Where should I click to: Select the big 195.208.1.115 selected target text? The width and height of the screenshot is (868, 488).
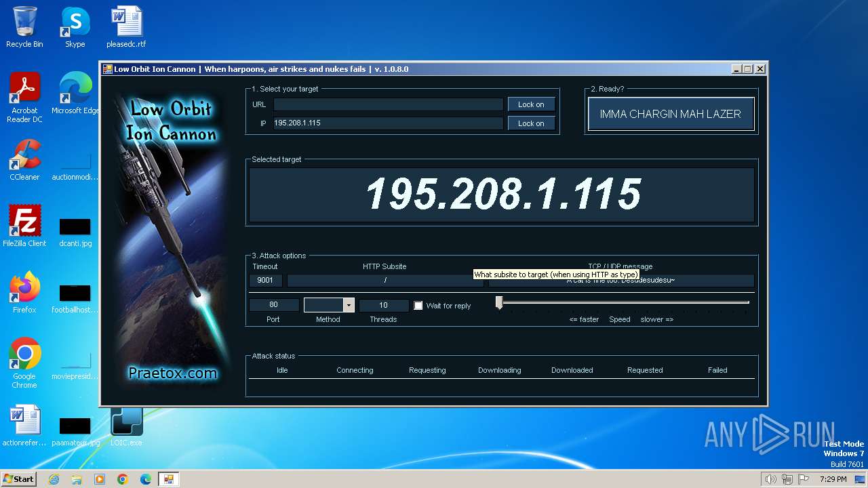click(502, 195)
